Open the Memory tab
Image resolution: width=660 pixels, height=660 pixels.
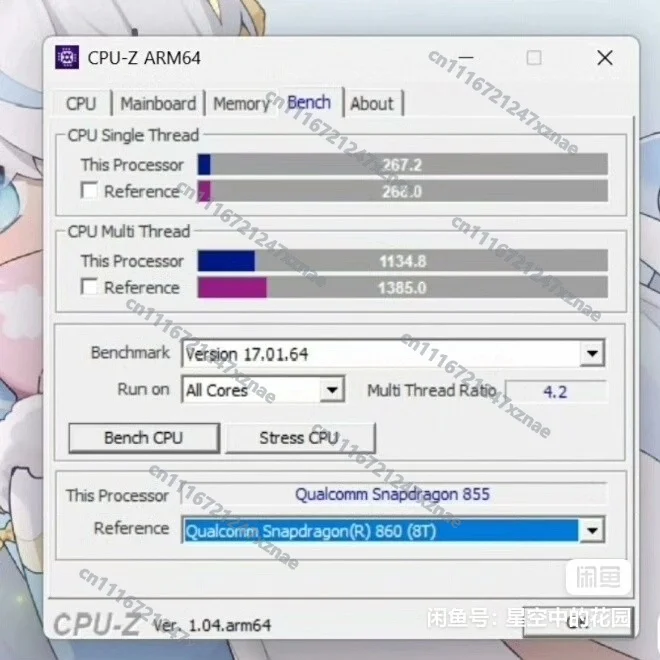pyautogui.click(x=241, y=104)
